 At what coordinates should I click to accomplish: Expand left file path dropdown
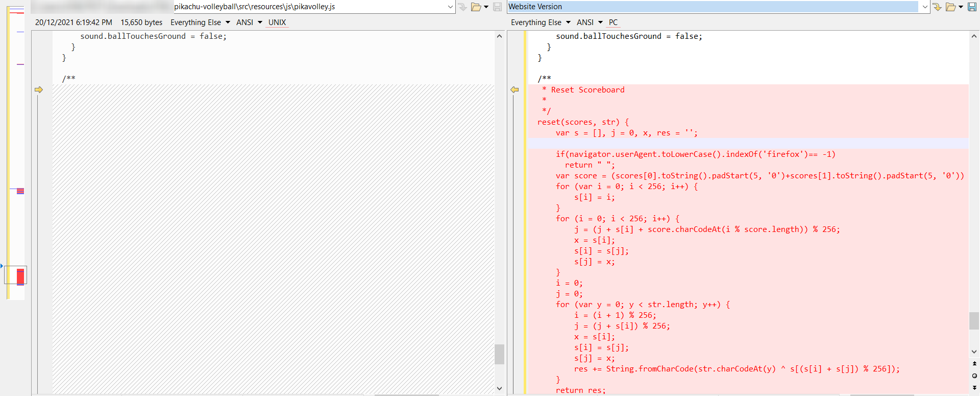[450, 7]
